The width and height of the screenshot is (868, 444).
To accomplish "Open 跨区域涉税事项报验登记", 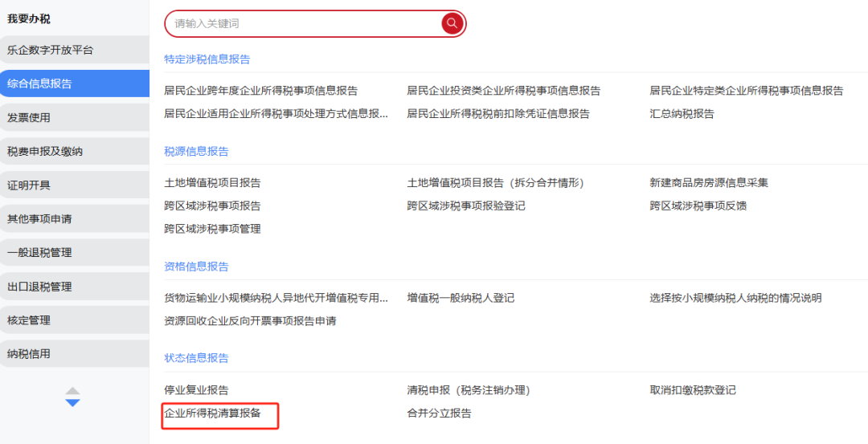I will click(x=466, y=206).
